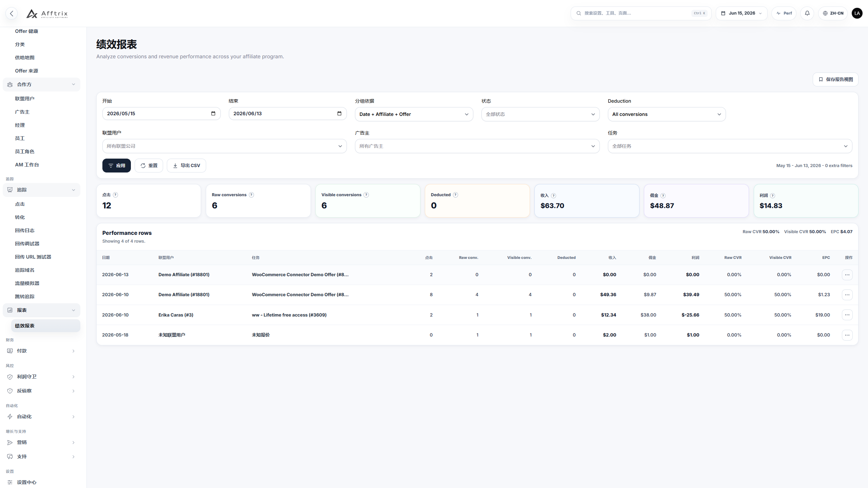Click the back arrow button
Image resolution: width=868 pixels, height=488 pixels.
(12, 13)
